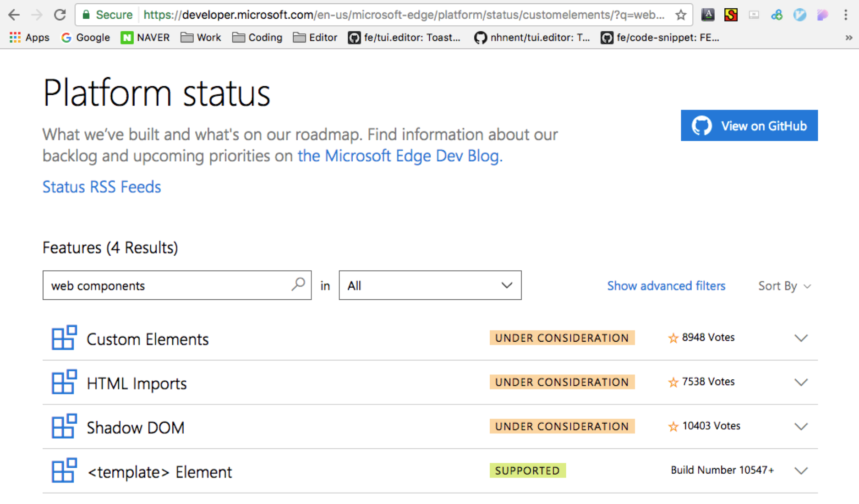This screenshot has width=859, height=504.
Task: Click the HTML Imports feature icon
Action: (x=64, y=382)
